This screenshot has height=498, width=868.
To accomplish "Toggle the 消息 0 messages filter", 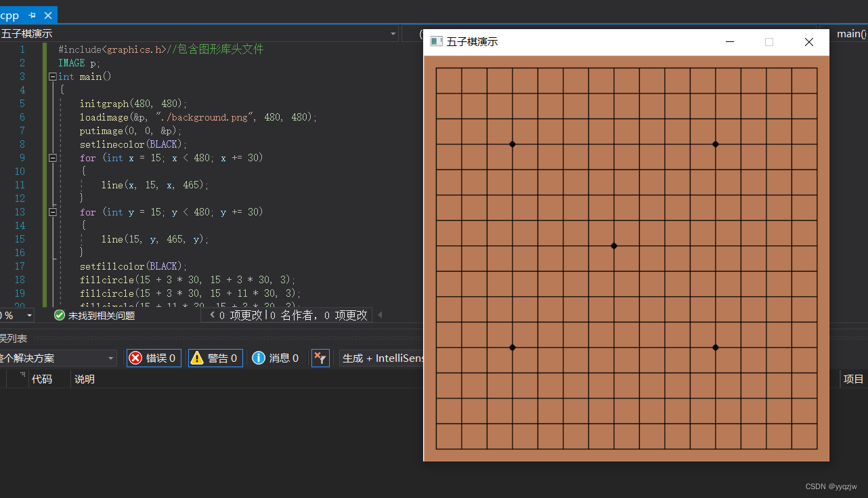I will coord(276,358).
